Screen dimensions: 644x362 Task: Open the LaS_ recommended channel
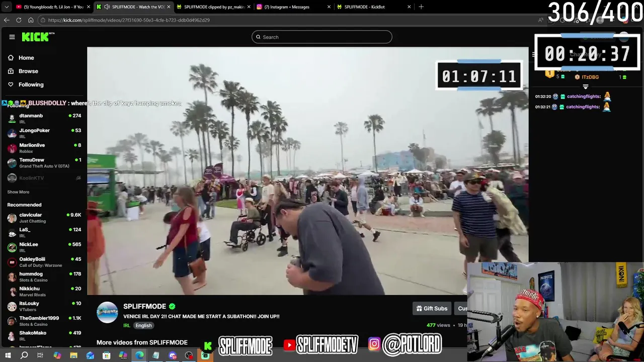(x=44, y=232)
